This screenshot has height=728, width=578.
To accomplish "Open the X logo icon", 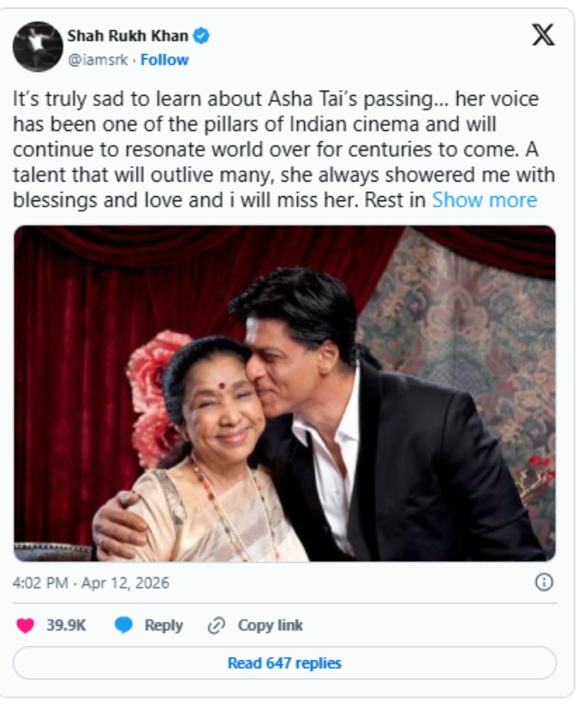I will [x=543, y=35].
